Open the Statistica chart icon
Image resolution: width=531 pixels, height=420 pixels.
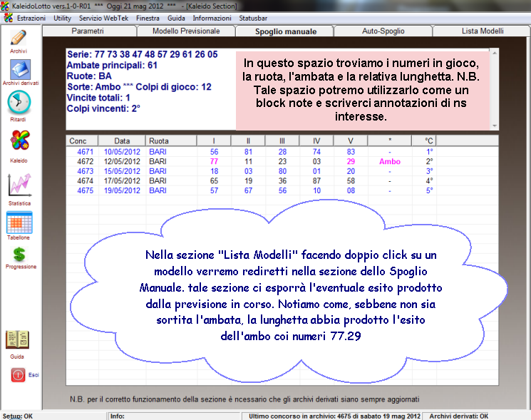point(19,185)
